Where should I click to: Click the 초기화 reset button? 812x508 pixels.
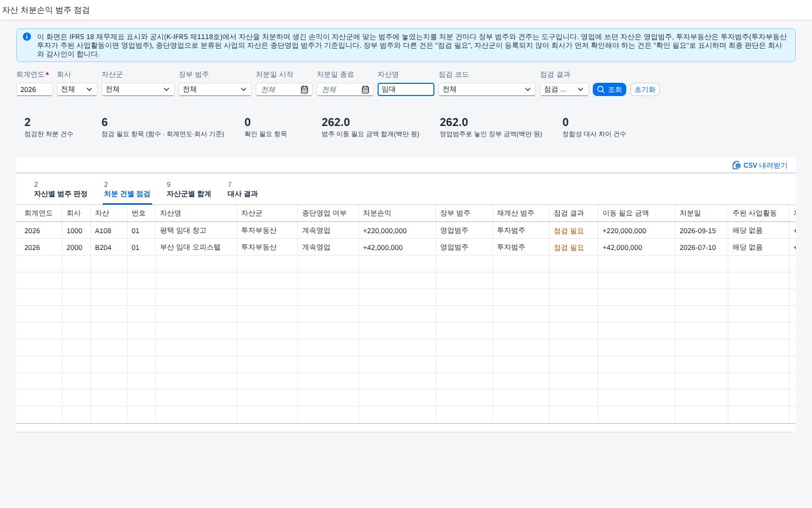coord(645,89)
